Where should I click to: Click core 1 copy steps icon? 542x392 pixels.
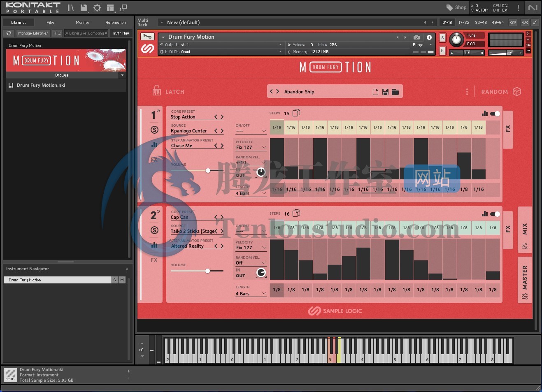(296, 113)
